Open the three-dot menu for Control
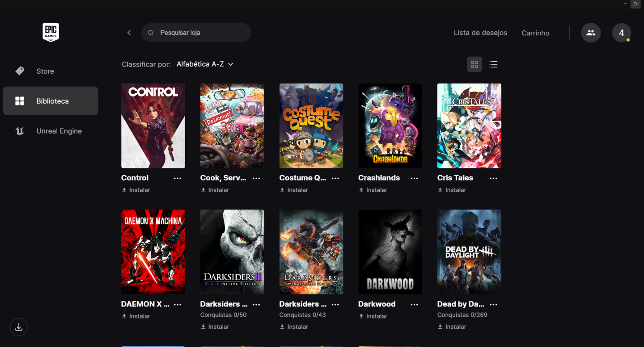The height and width of the screenshot is (347, 644). click(178, 178)
